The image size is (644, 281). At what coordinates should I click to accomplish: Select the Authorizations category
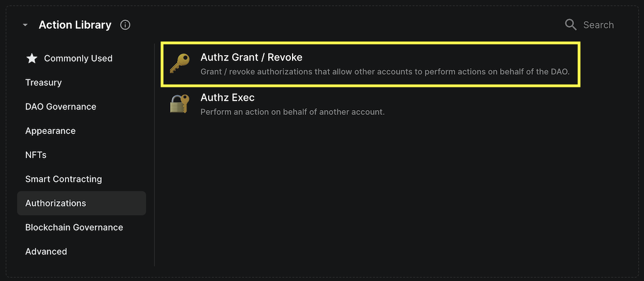coord(56,203)
